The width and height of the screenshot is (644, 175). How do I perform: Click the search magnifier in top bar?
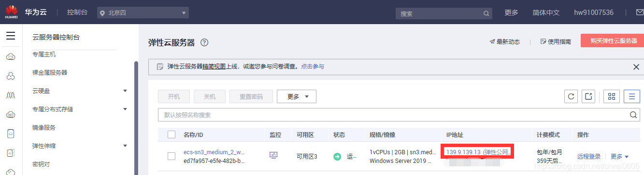(x=487, y=13)
